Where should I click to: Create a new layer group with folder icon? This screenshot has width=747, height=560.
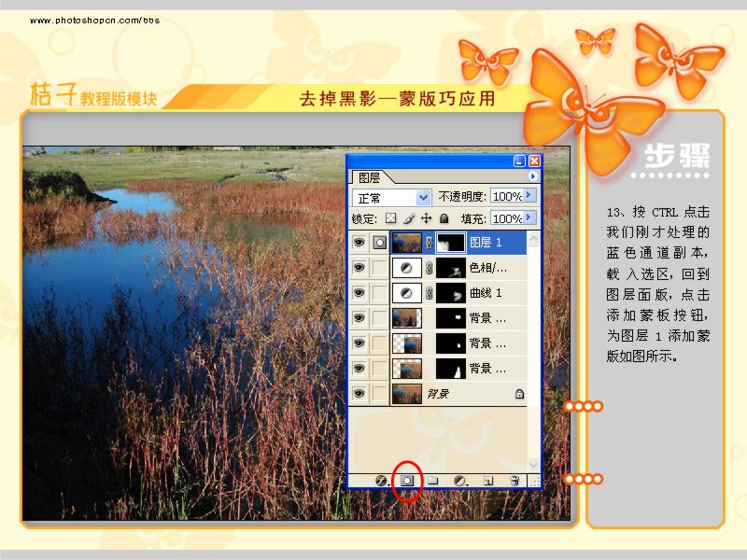point(432,481)
